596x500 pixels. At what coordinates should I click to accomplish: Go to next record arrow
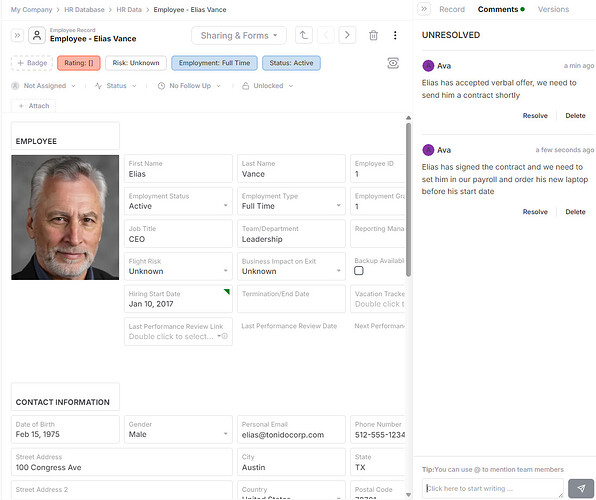coord(347,35)
